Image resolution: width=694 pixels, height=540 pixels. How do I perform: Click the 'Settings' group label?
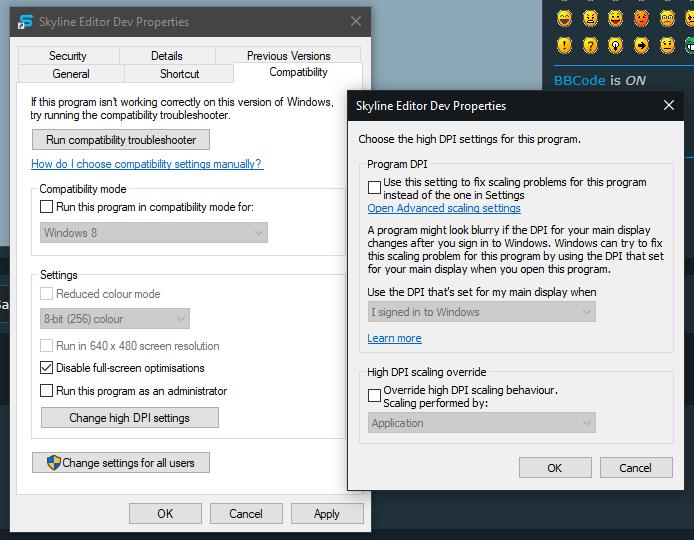[x=59, y=275]
